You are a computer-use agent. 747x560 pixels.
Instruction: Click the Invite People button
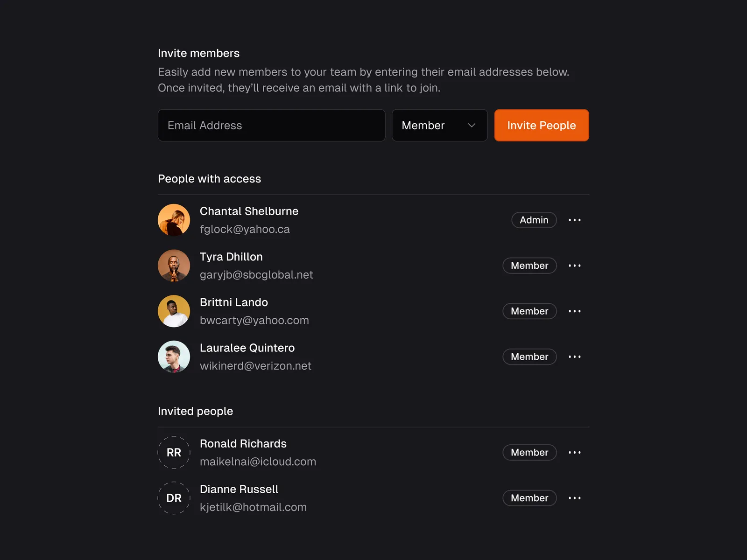[x=541, y=126]
